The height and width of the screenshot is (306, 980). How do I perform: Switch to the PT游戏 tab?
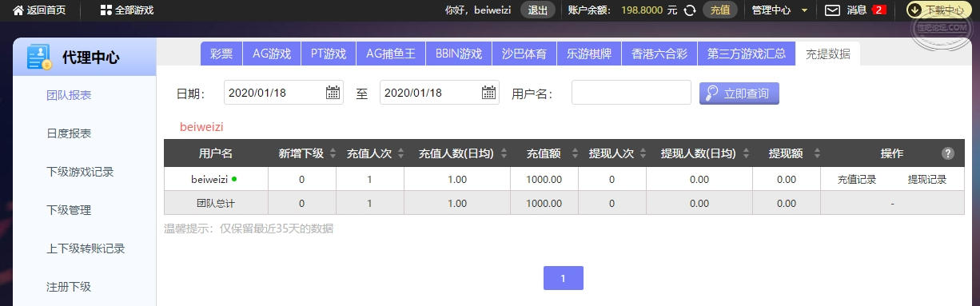coord(329,54)
